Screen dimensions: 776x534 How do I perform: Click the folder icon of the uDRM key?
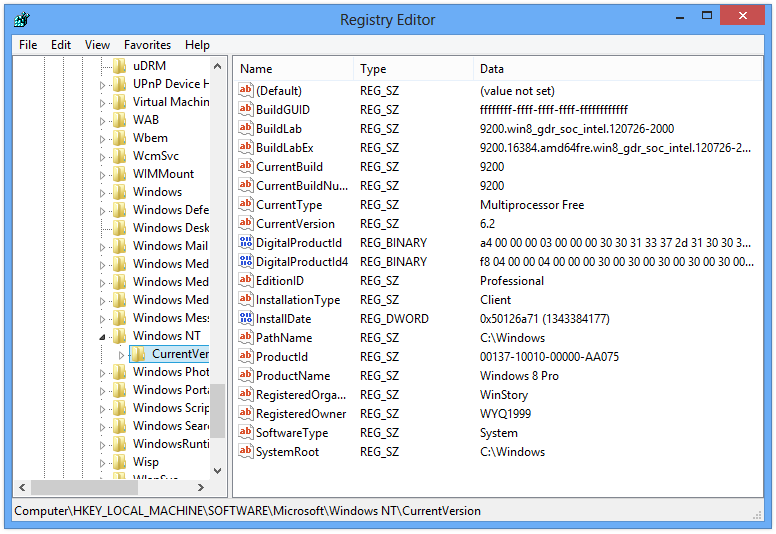[x=120, y=66]
